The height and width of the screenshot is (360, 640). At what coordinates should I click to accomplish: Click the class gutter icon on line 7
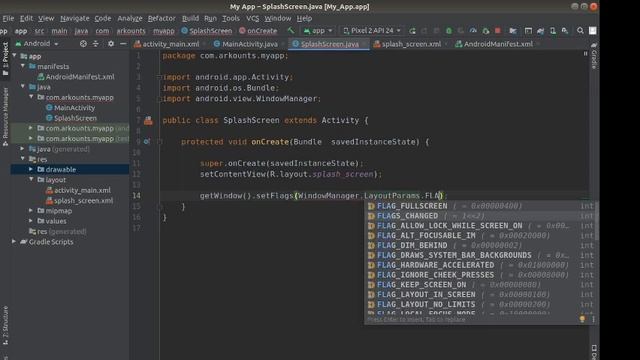[148, 120]
